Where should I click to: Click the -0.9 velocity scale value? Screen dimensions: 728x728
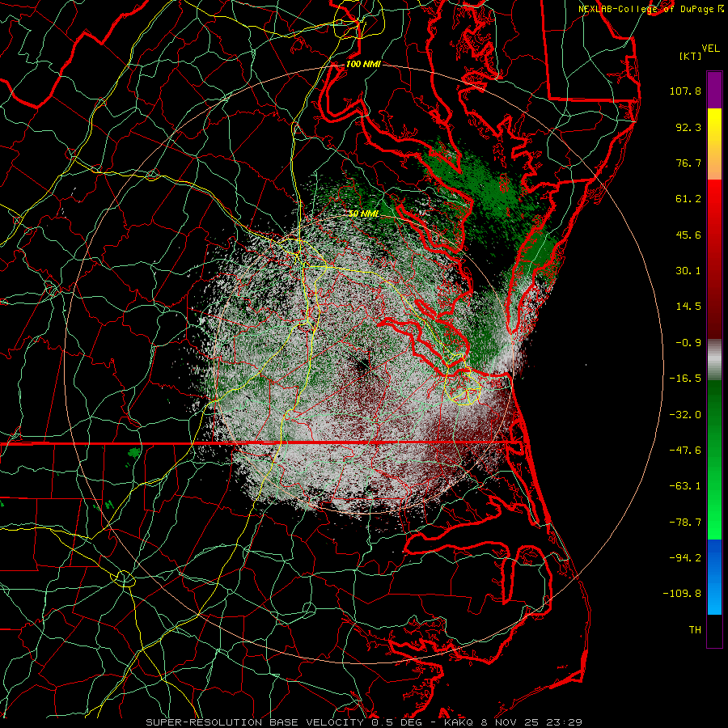point(688,342)
